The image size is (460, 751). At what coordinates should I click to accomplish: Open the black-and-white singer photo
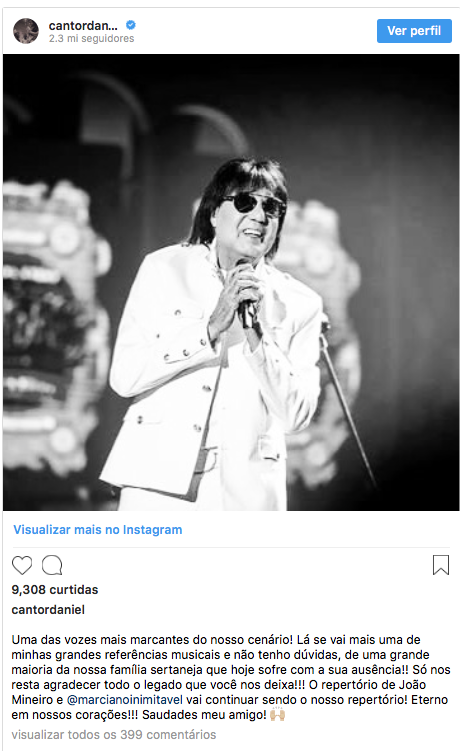[x=231, y=282]
